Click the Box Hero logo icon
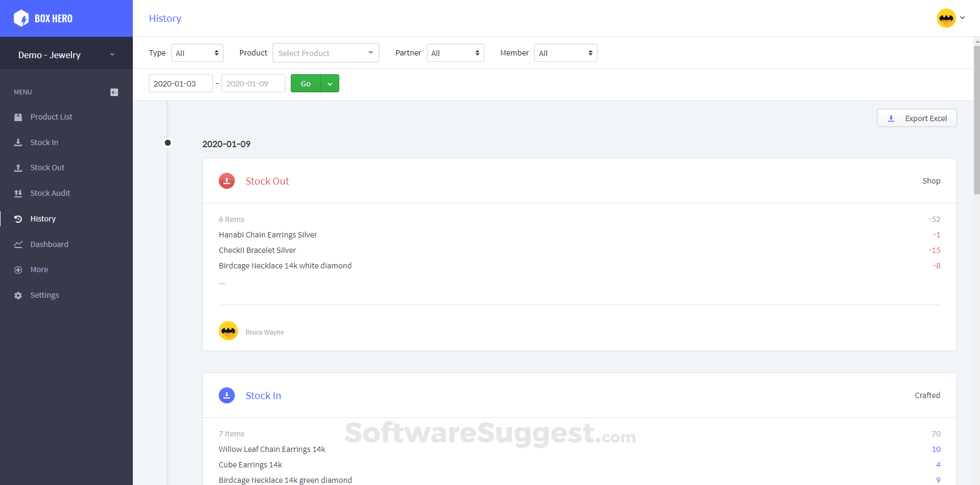 tap(21, 18)
